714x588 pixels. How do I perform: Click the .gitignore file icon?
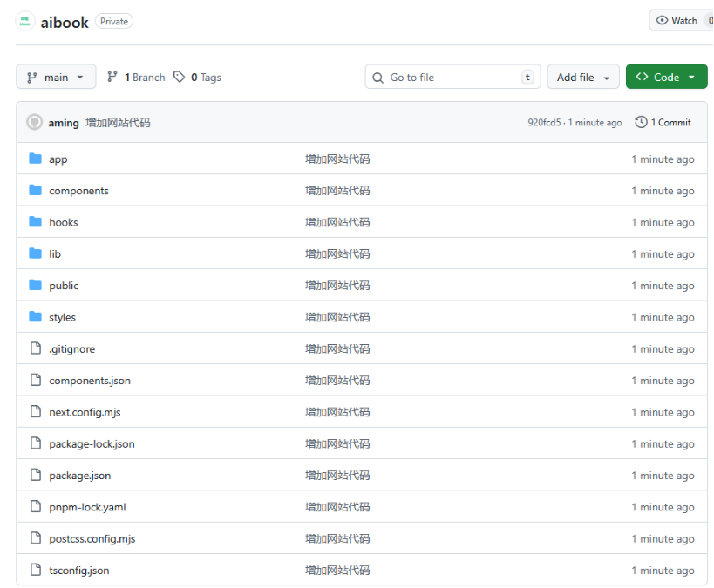tap(36, 348)
